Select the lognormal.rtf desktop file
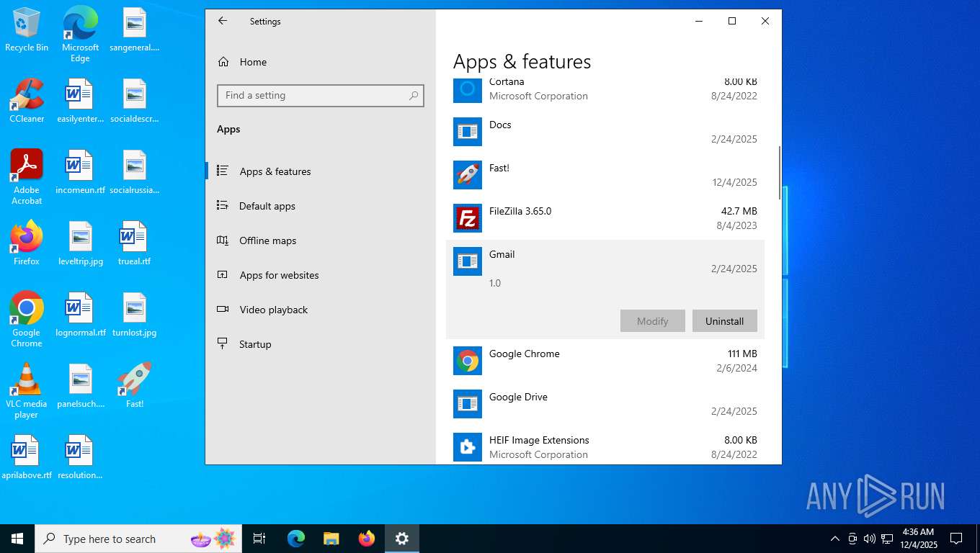This screenshot has width=980, height=553. tap(81, 315)
